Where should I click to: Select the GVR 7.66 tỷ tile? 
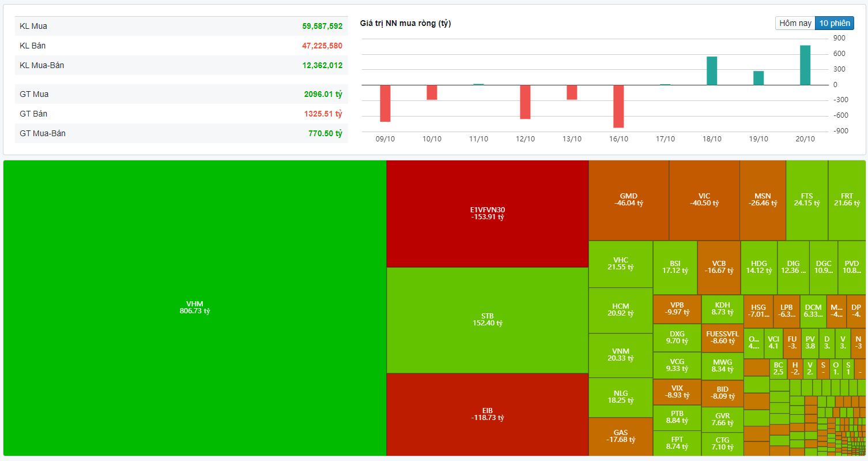click(722, 419)
